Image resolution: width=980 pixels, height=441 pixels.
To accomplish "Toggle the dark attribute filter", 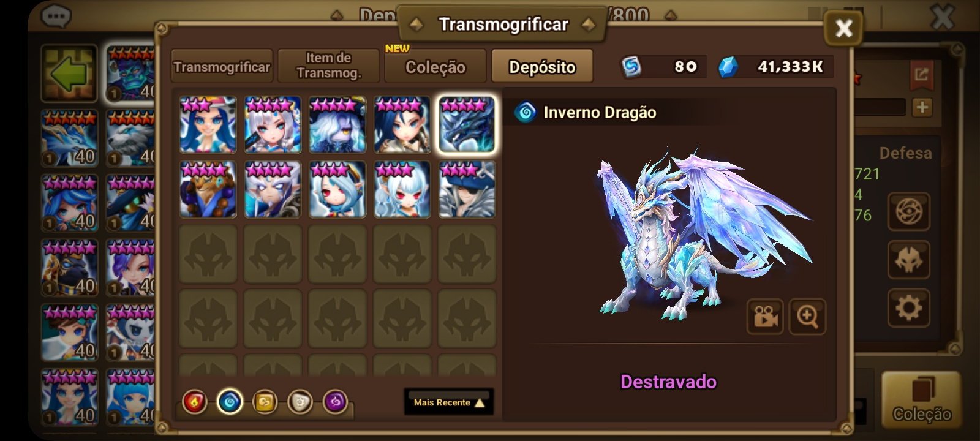I will coord(335,402).
